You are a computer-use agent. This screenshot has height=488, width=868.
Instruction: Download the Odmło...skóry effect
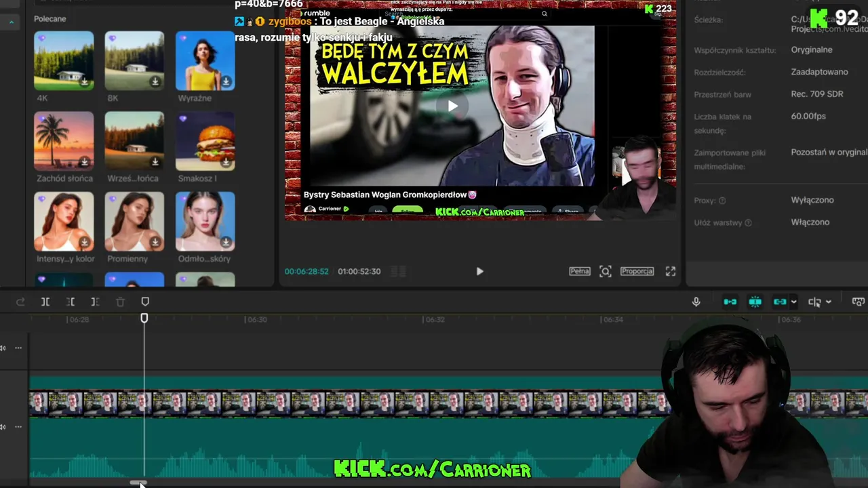tap(226, 242)
